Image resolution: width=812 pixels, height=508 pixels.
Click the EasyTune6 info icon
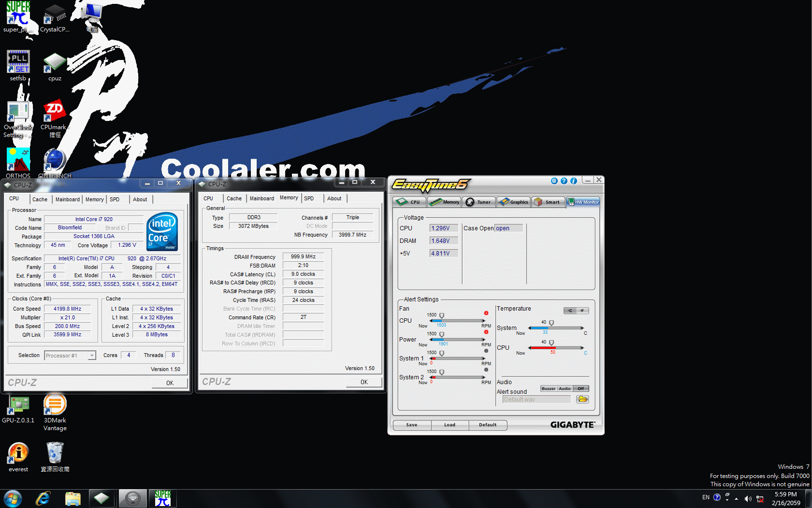574,181
